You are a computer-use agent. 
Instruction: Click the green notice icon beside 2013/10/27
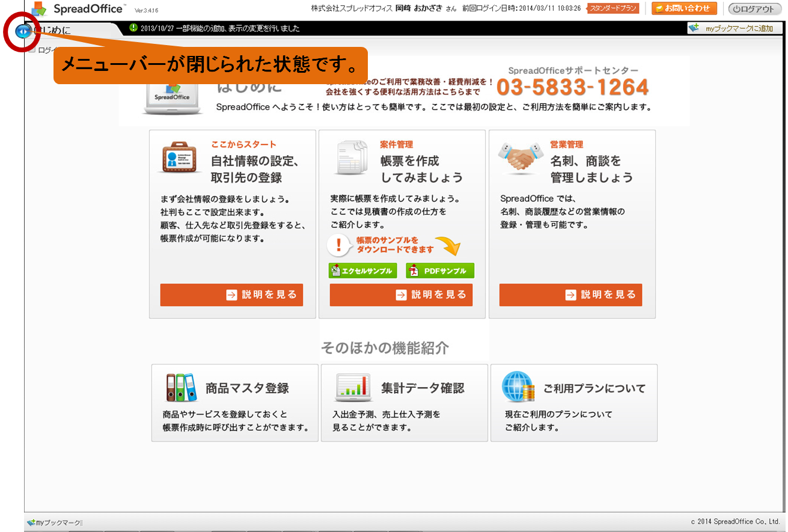coord(133,28)
